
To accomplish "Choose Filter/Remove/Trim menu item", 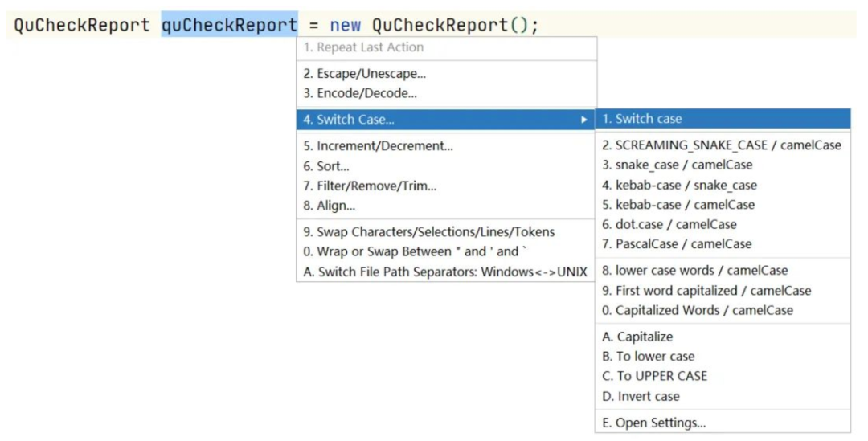I will (370, 186).
